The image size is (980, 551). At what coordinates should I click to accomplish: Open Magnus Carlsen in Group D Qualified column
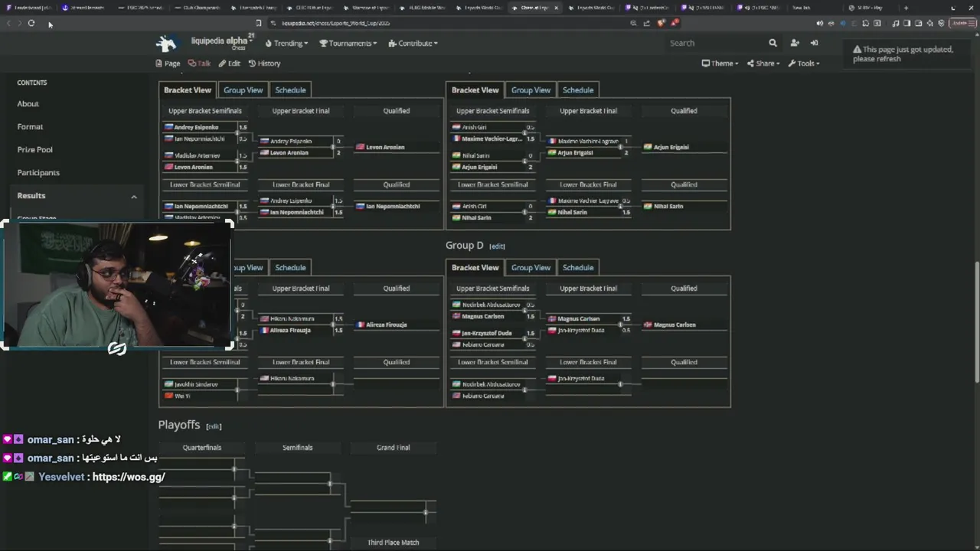(x=675, y=324)
